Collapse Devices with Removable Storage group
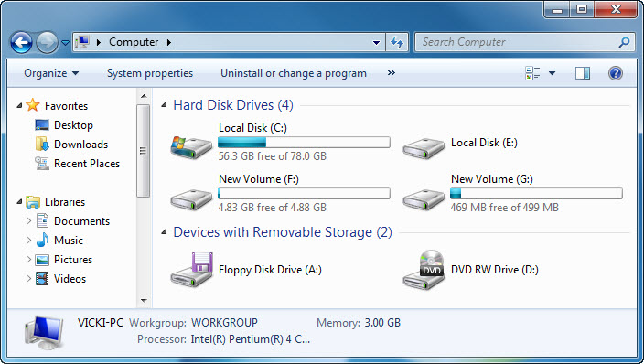 tap(164, 232)
